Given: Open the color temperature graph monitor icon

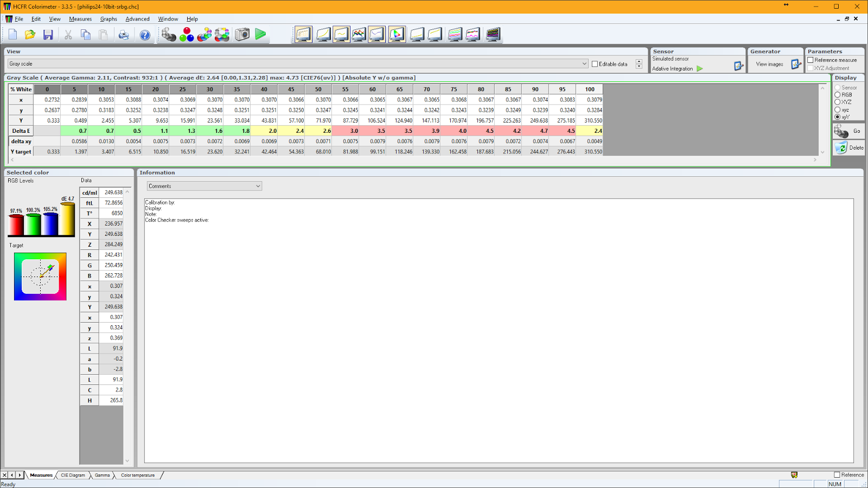Looking at the screenshot, I should (x=376, y=35).
